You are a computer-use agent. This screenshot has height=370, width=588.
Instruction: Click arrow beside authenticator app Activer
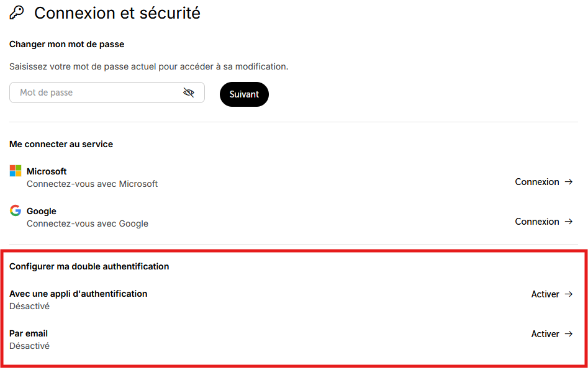(x=569, y=294)
